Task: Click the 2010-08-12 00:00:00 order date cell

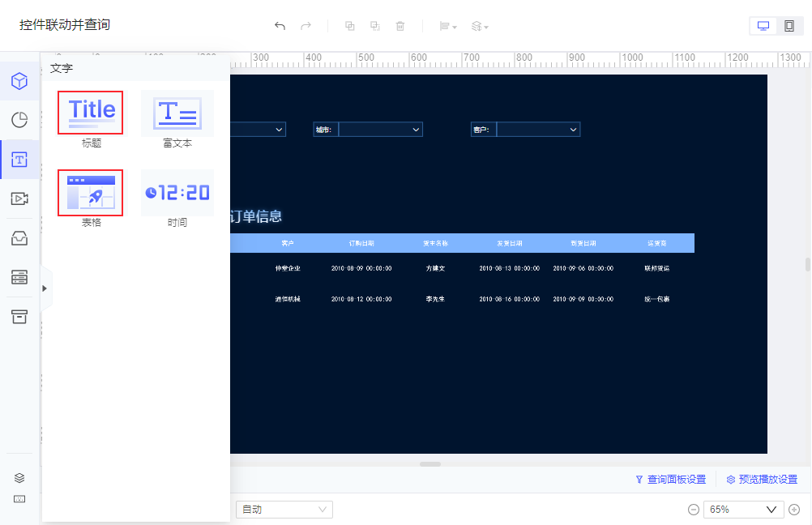Action: pos(361,299)
